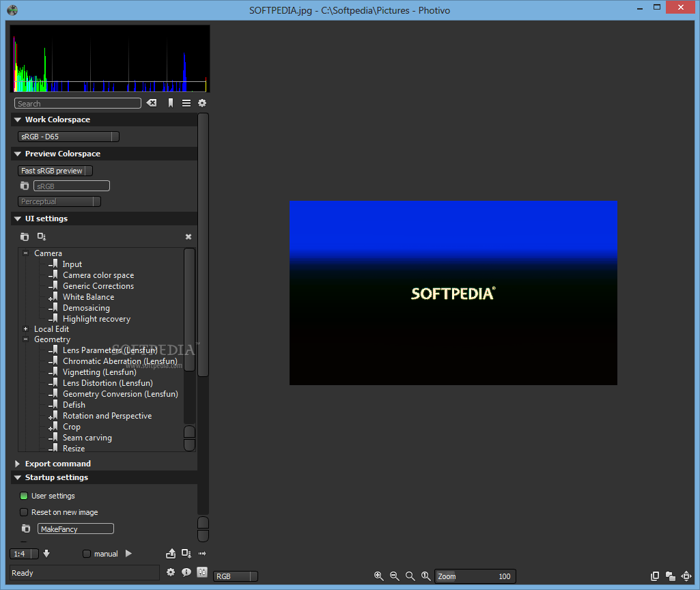This screenshot has width=700, height=590.
Task: Open the Fast sRGB preview dropdown
Action: coord(55,171)
